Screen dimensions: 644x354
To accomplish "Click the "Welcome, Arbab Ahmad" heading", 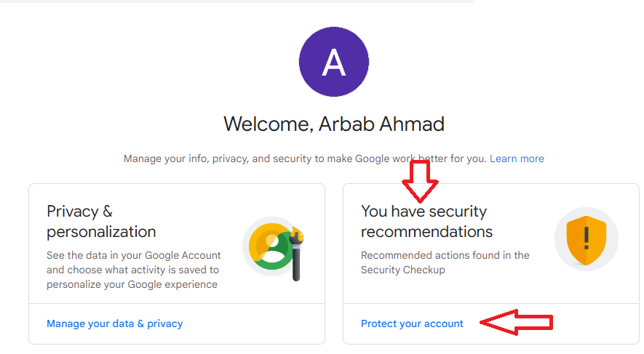I will tap(334, 124).
